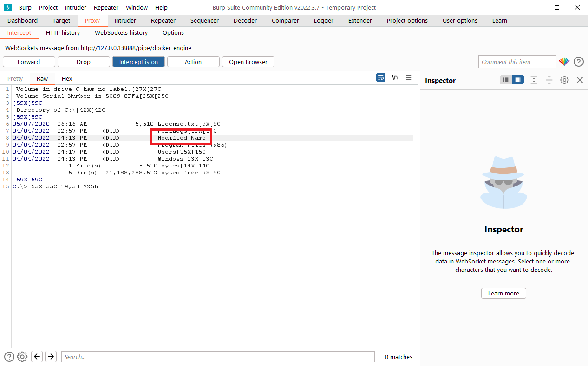The image size is (588, 366).
Task: Open the HTTP history sub-tab
Action: coord(63,32)
